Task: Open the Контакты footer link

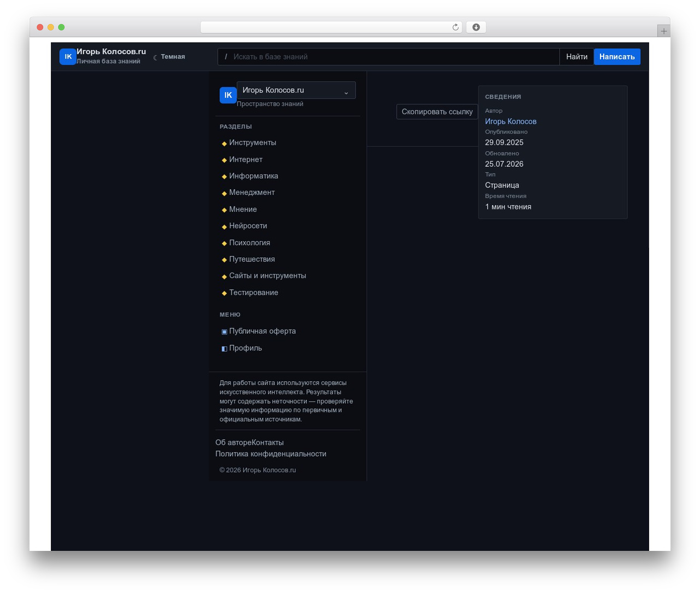Action: pos(267,443)
